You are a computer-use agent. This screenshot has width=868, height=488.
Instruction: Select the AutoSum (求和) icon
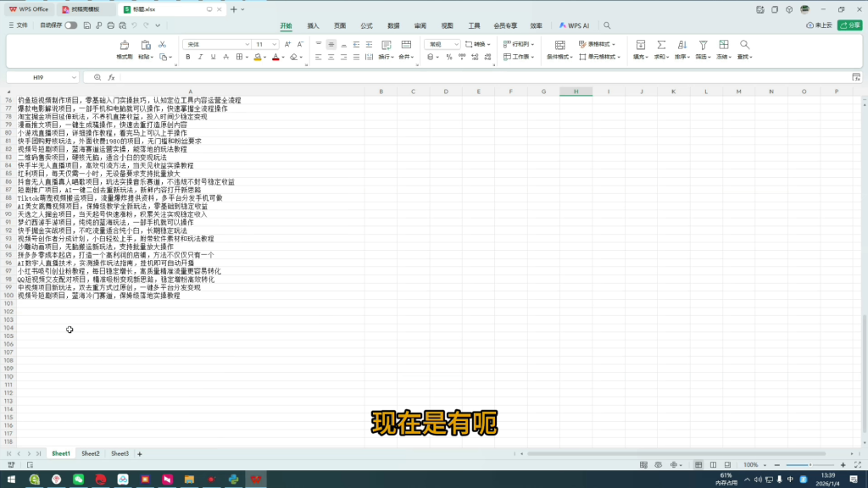[661, 45]
